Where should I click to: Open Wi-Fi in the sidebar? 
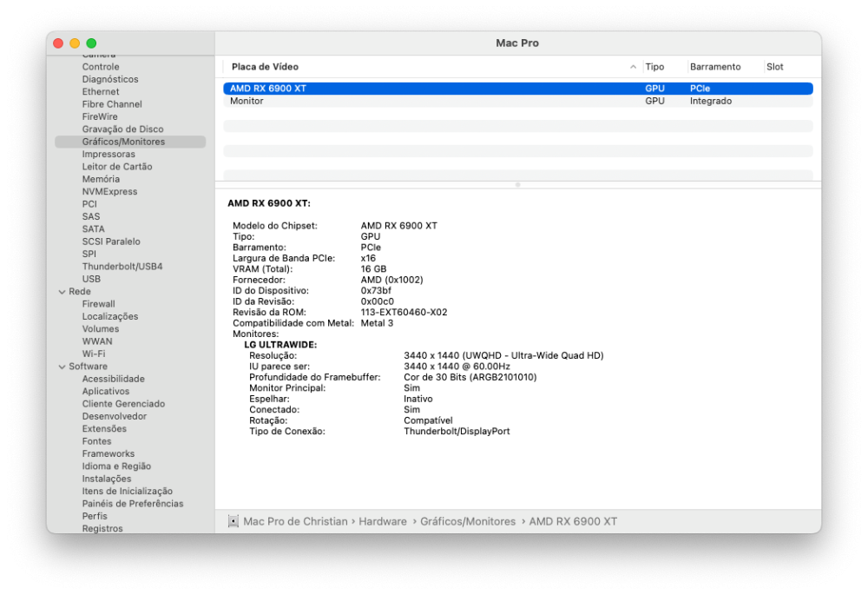pos(94,354)
